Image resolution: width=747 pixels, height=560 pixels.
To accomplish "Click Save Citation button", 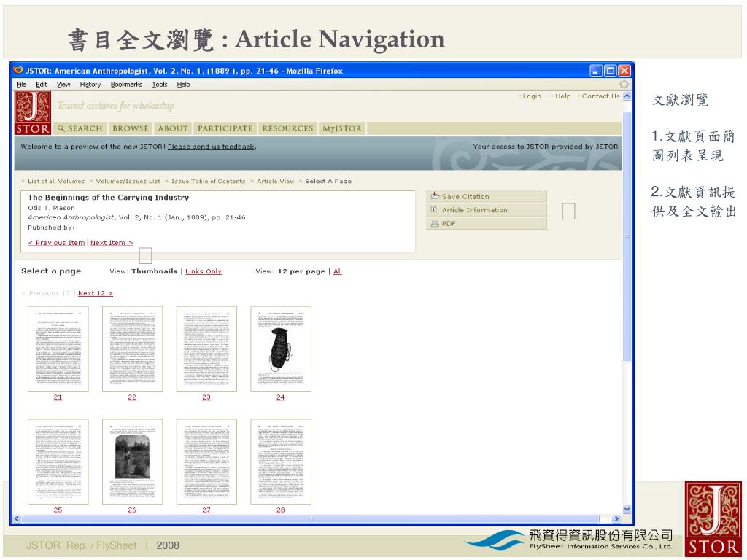I will [487, 196].
